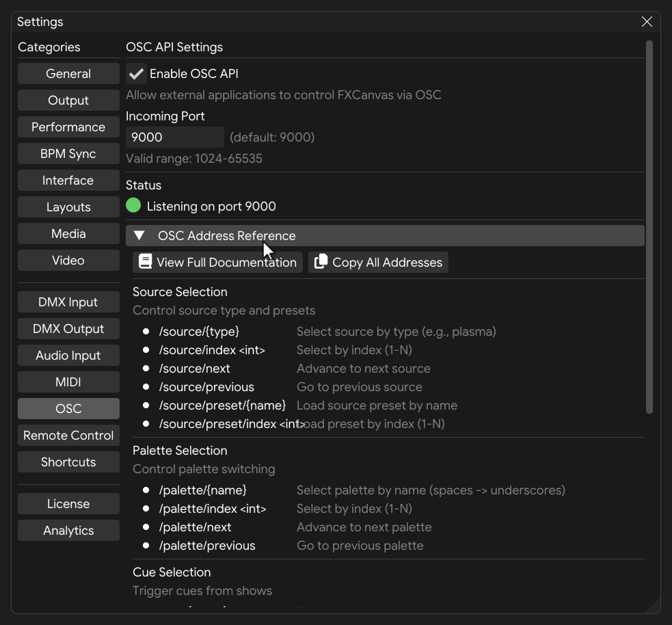Click the Palette Selection heading
The image size is (672, 625).
180,451
